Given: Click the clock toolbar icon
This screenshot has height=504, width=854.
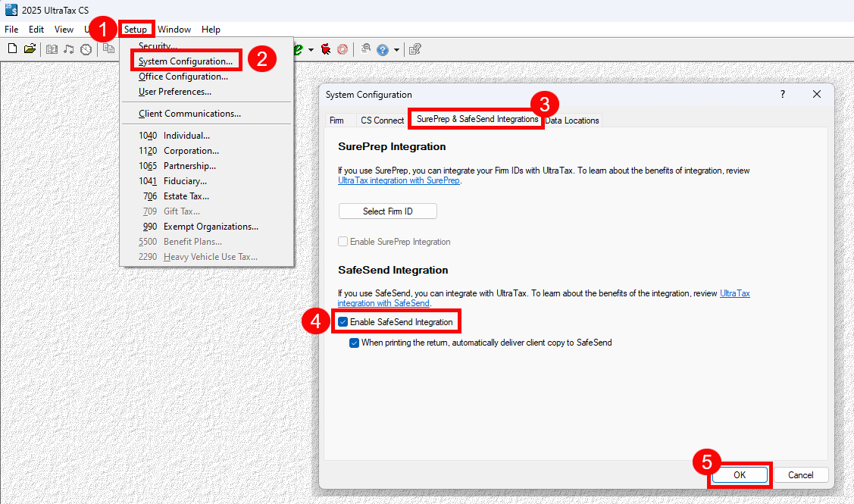Looking at the screenshot, I should point(86,49).
